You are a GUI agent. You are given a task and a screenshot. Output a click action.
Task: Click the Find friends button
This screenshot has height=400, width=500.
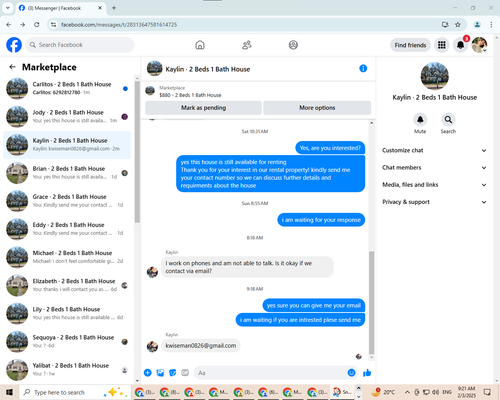[x=410, y=45]
